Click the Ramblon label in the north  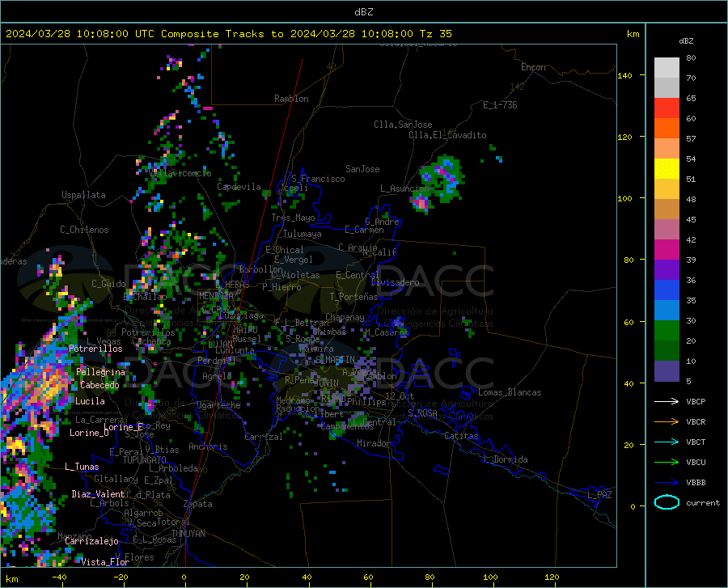[x=291, y=99]
